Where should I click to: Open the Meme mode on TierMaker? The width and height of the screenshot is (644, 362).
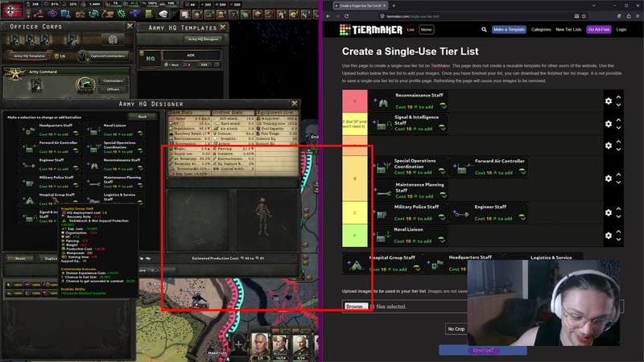point(427,30)
